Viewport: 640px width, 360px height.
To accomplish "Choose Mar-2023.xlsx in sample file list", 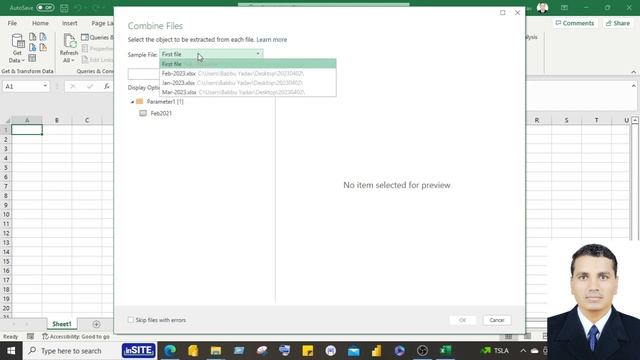I will click(x=248, y=92).
